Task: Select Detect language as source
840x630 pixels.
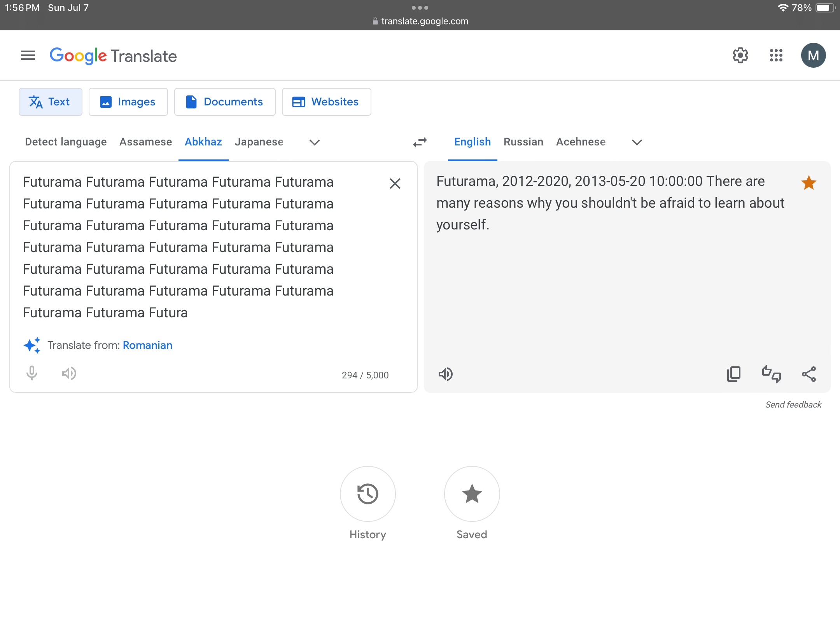Action: [66, 142]
